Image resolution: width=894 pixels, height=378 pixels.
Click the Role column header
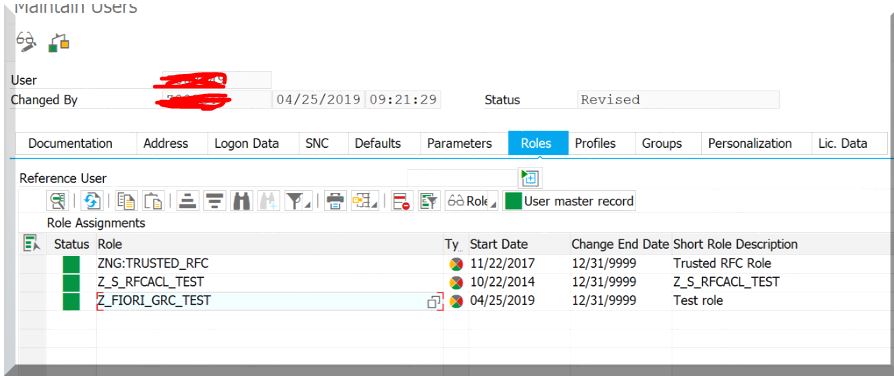[x=270, y=244]
